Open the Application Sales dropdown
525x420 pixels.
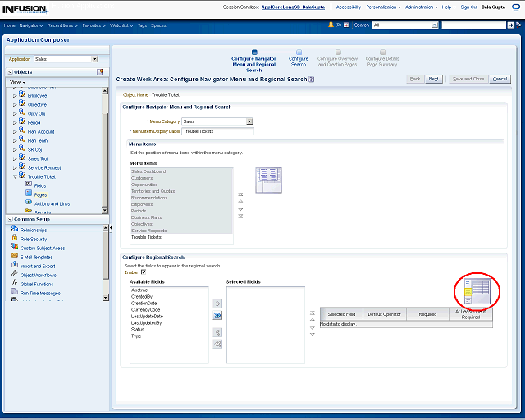(94, 59)
